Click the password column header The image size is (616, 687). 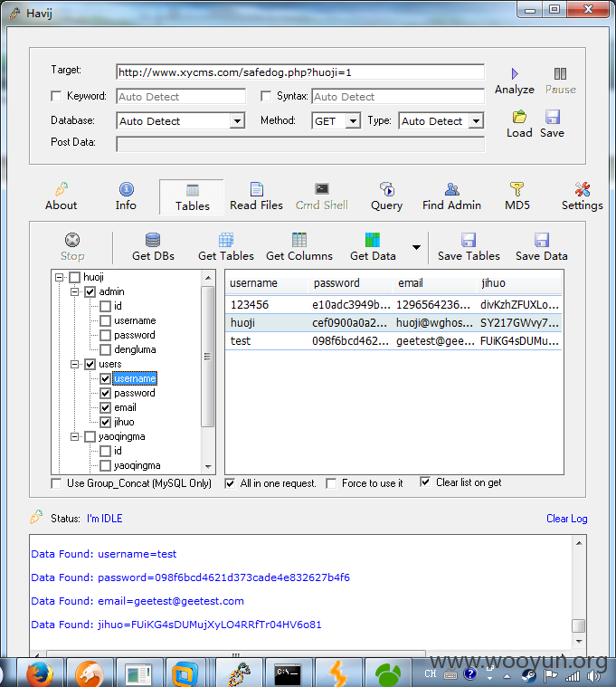pos(350,283)
